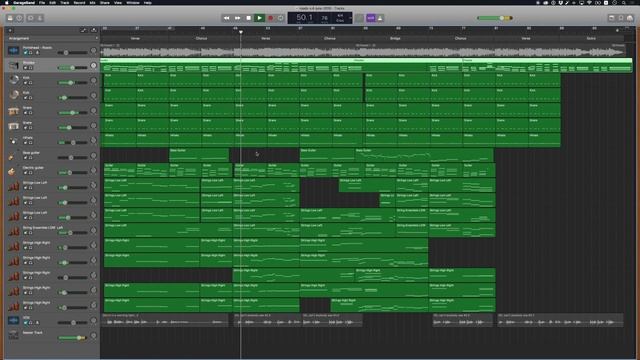
Task: Solo the Bass guitar track
Action: (31, 158)
